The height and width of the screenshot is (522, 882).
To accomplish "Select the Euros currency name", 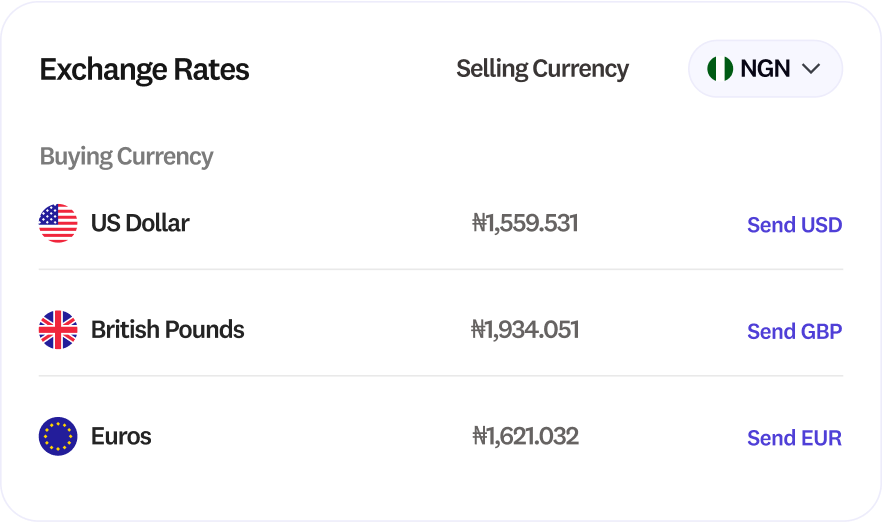I will point(121,437).
